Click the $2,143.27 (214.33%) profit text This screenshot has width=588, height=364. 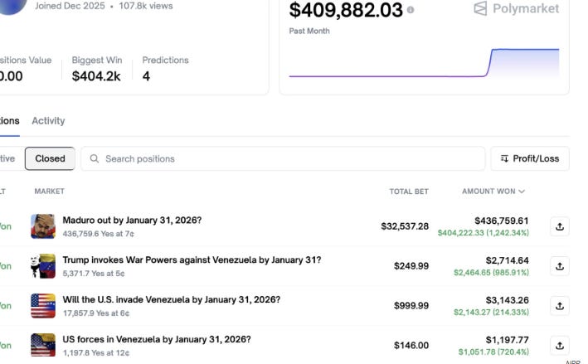coord(491,313)
